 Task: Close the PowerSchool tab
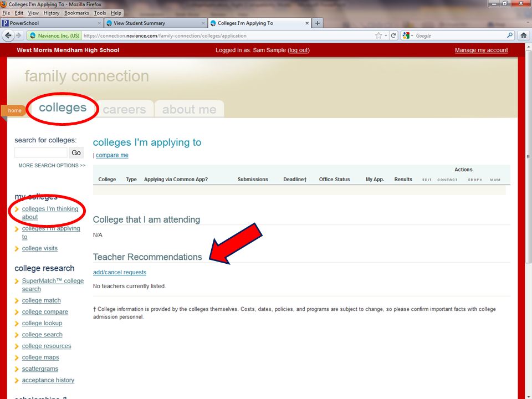[99, 23]
